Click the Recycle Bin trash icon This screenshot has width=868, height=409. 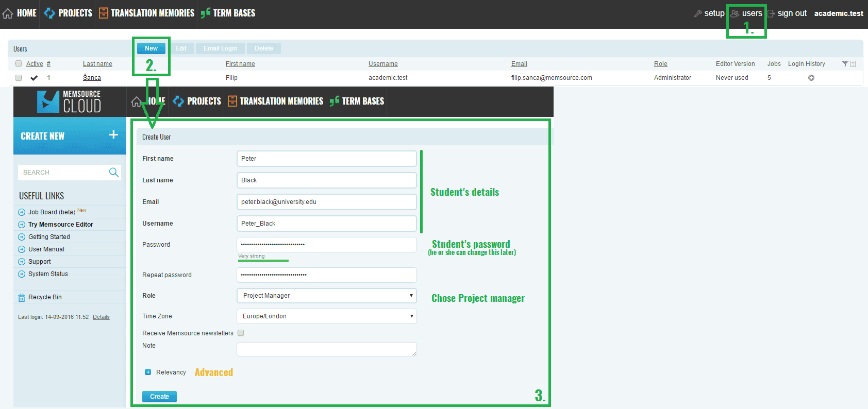tap(22, 297)
